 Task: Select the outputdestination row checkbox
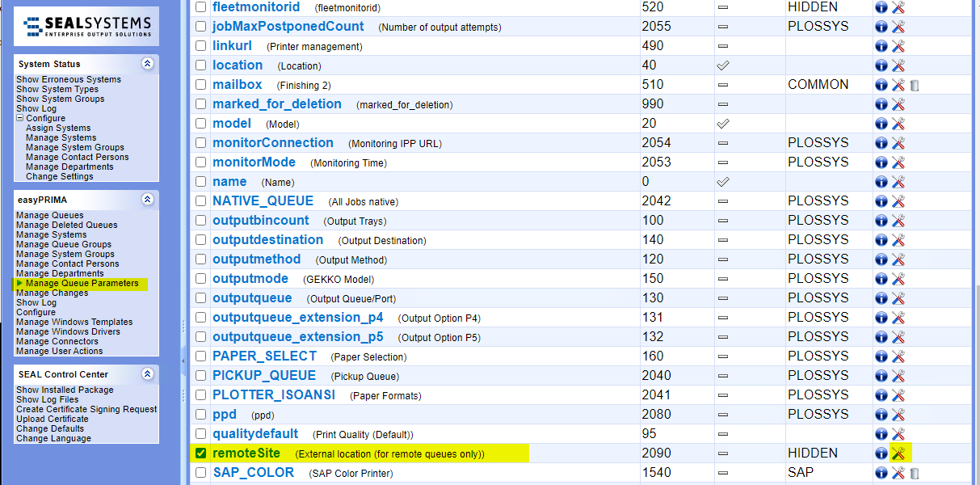200,239
